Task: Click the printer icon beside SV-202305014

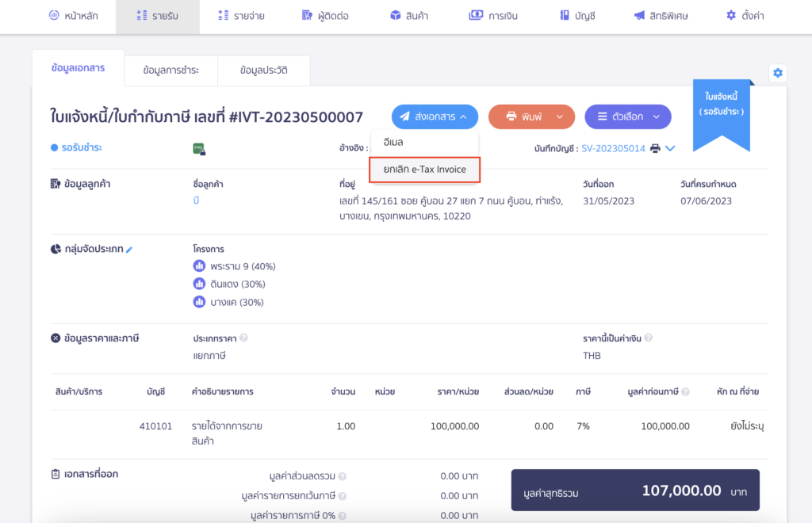Action: pyautogui.click(x=655, y=148)
